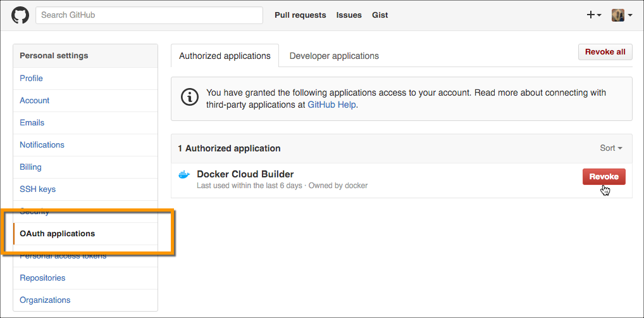Open Profile in Personal settings sidebar
The height and width of the screenshot is (318, 644).
tap(31, 79)
